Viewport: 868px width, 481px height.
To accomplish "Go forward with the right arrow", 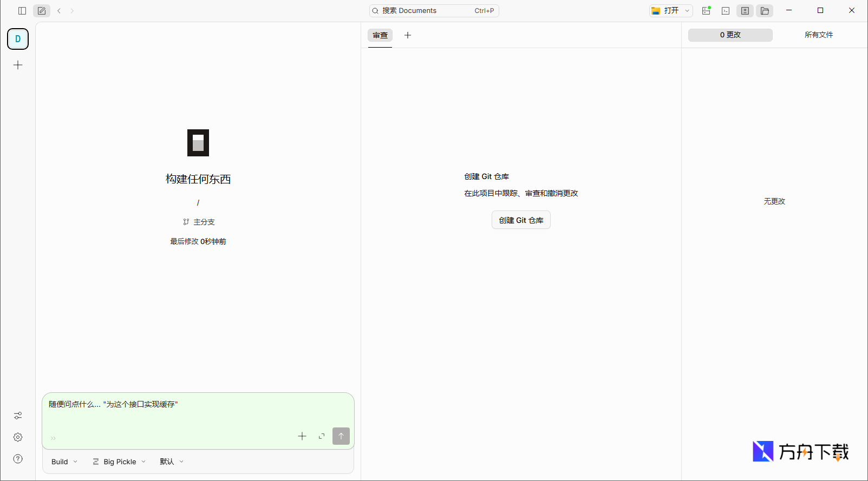I will coord(72,11).
